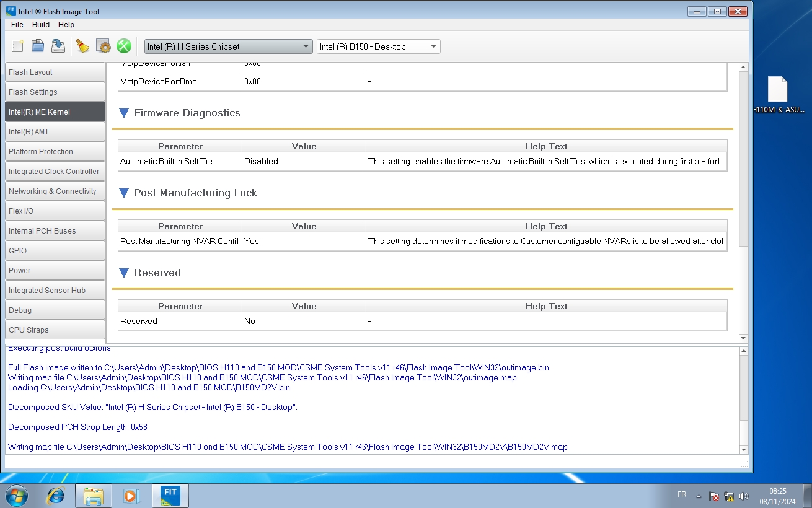The image size is (812, 508).
Task: Launch Internet Explorer from taskbar
Action: point(56,496)
